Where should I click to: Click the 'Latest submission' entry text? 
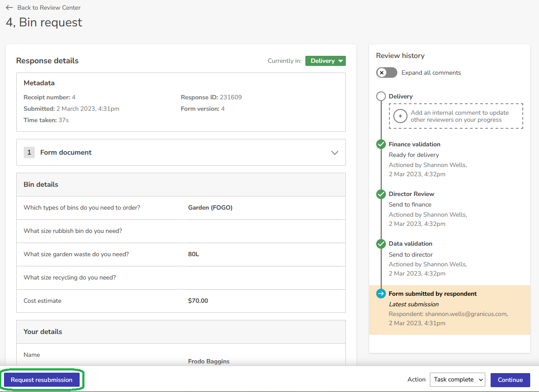point(414,304)
